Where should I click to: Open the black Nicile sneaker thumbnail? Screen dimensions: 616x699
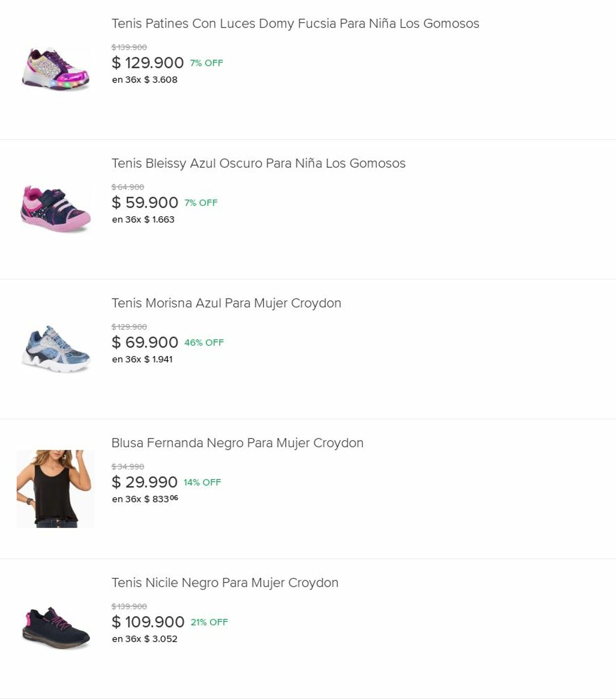tap(56, 628)
